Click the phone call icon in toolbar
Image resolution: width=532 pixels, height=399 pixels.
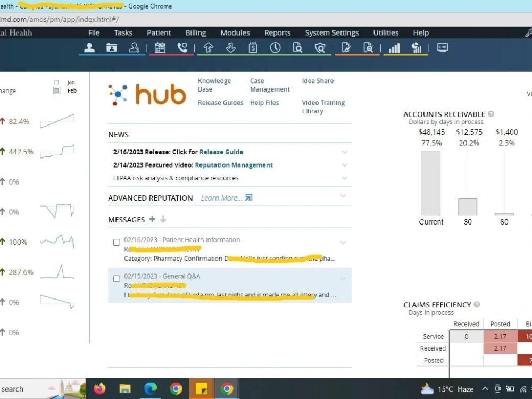182,47
